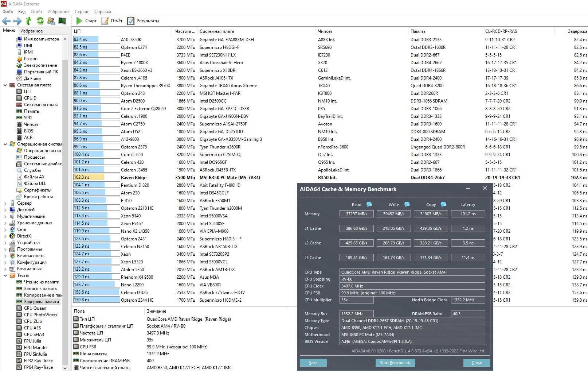
Task: Expand the Устройства tree node
Action: click(x=5, y=243)
